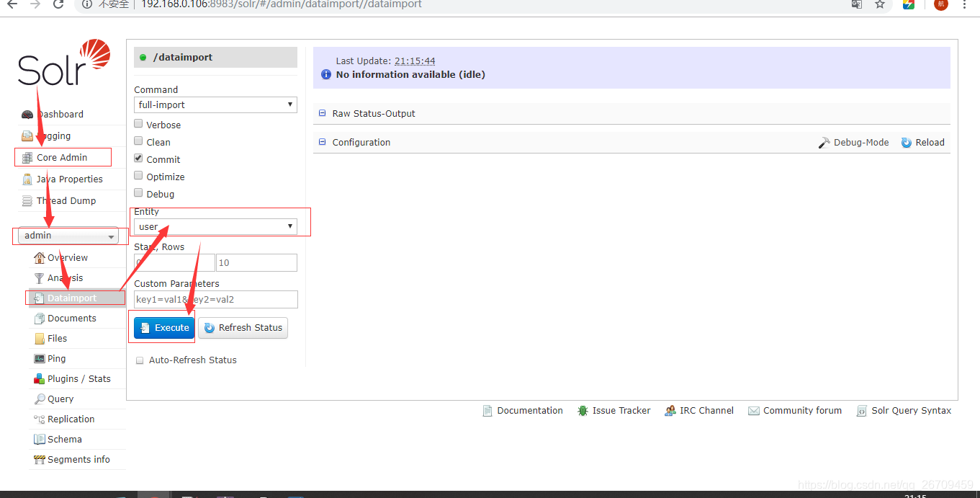The image size is (980, 498).
Task: Click the Documents icon
Action: (x=40, y=318)
